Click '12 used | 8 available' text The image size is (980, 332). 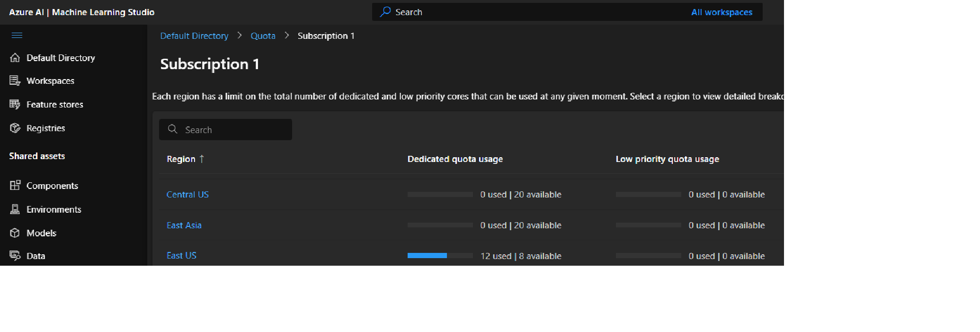(x=521, y=256)
